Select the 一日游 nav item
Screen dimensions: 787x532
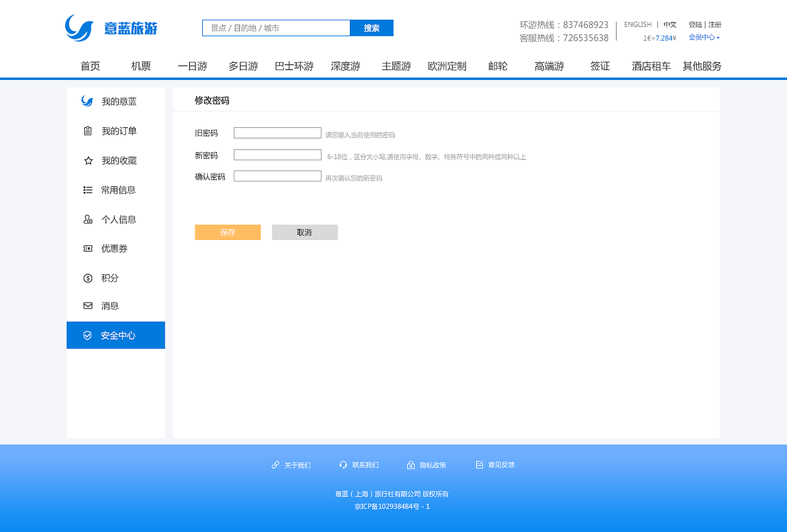coord(192,66)
